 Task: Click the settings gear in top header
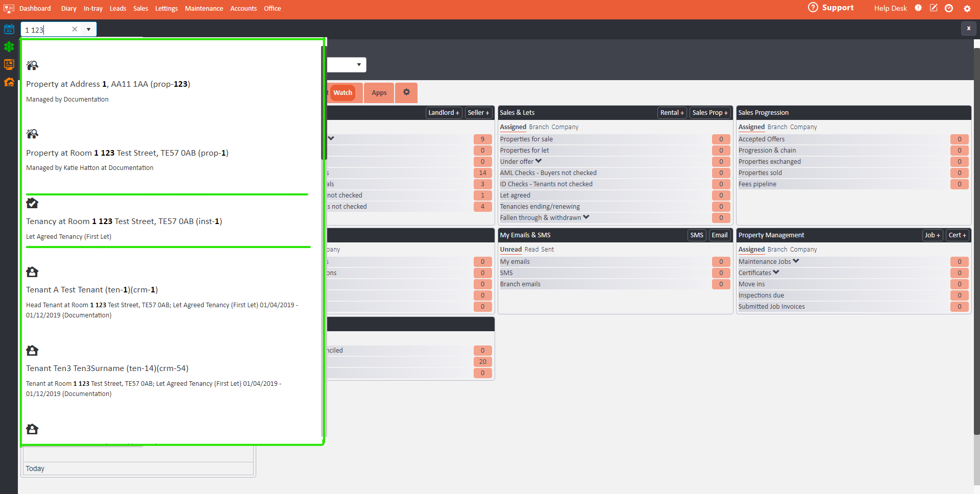click(967, 9)
